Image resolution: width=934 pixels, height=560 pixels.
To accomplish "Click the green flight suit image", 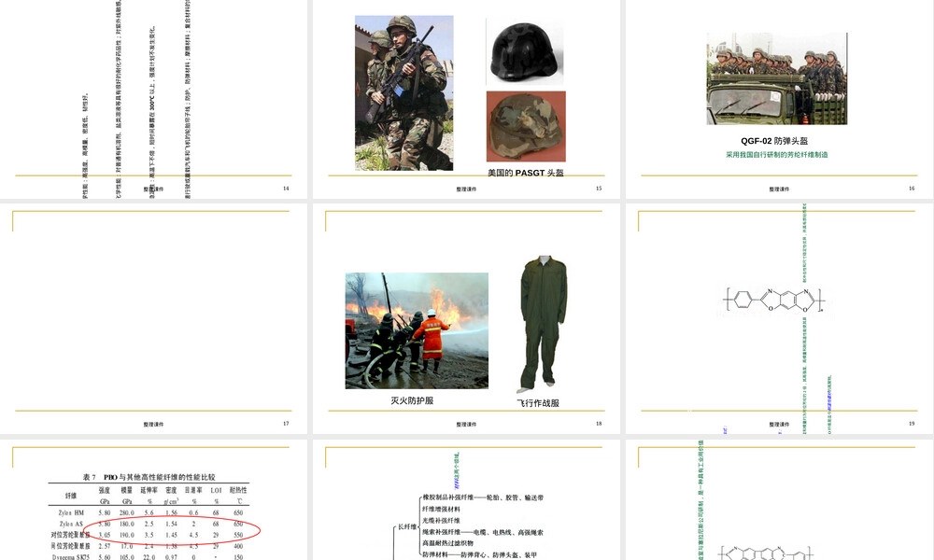I will coord(542,325).
